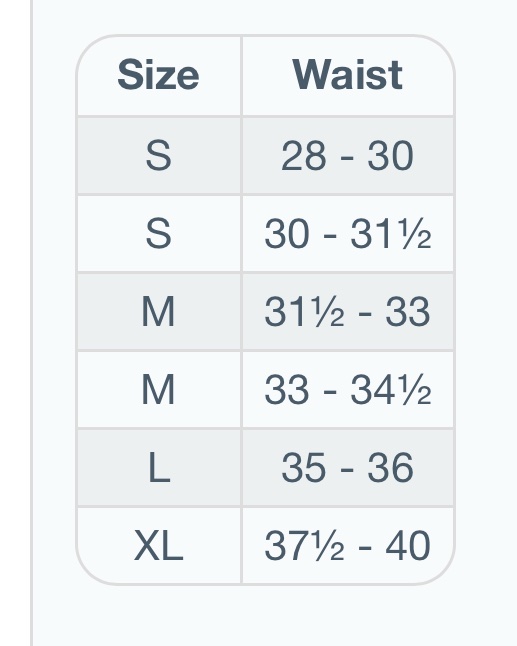Click the number 36 in L waist range

[391, 468]
